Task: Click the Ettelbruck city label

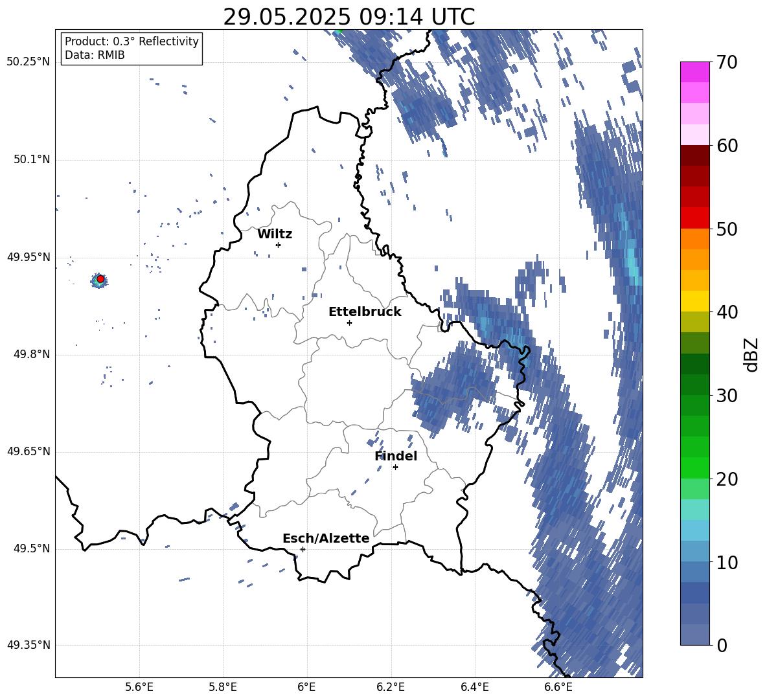Action: coord(365,312)
